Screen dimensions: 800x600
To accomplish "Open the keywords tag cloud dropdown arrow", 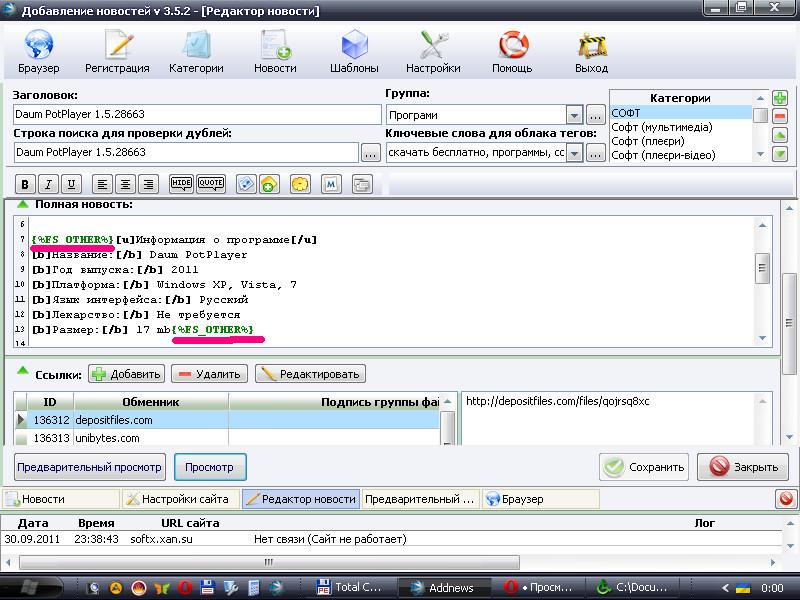I will pyautogui.click(x=574, y=153).
